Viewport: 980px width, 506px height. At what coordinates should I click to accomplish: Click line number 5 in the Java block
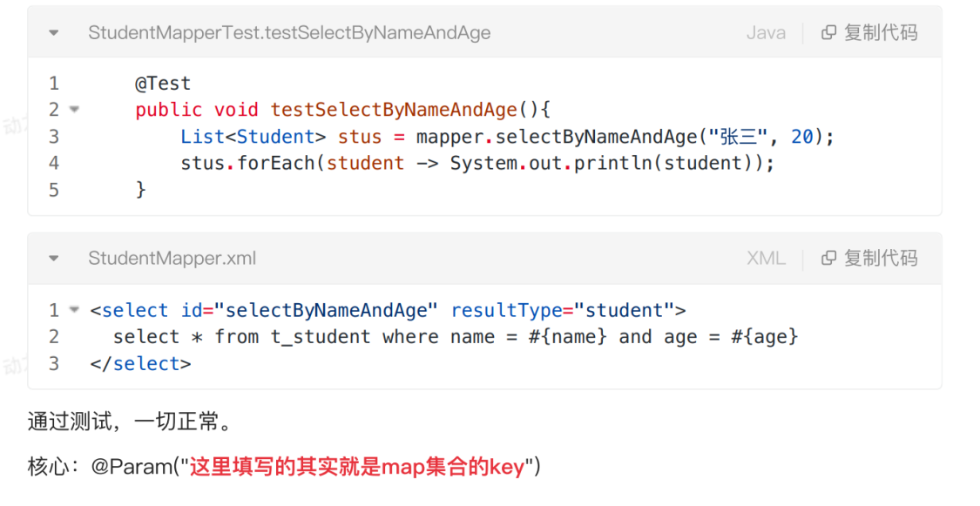pos(54,190)
